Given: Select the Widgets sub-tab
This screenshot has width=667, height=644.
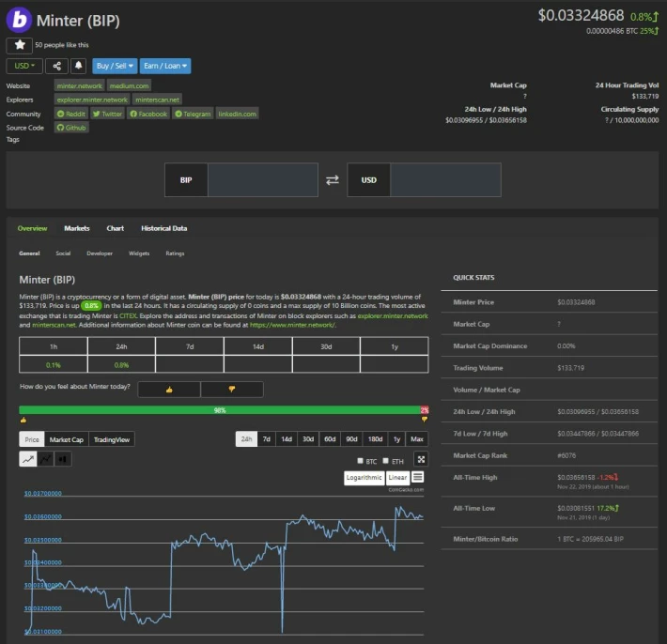Looking at the screenshot, I should tap(139, 253).
